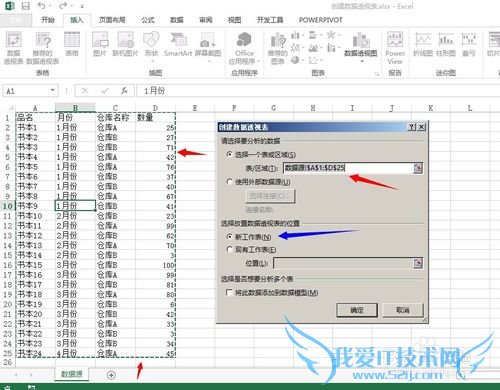Switch to the 数据 (Data) tab
Image resolution: width=500 pixels, height=390 pixels.
pos(177,20)
